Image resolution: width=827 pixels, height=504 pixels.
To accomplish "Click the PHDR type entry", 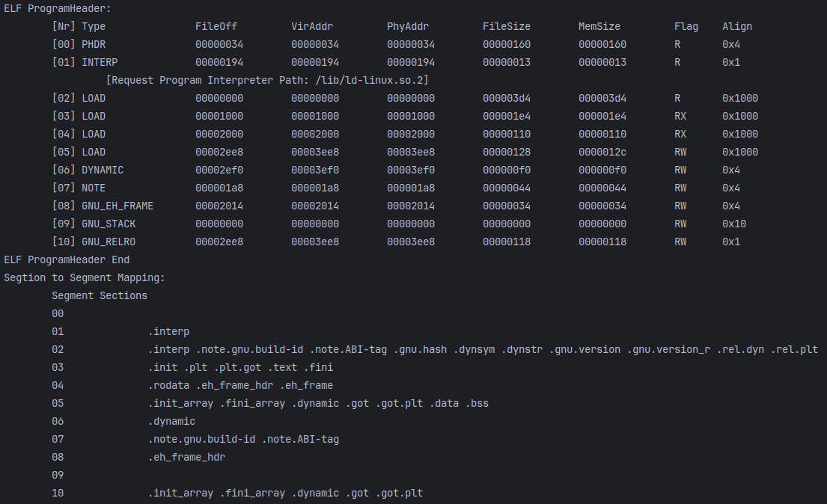I will click(94, 44).
